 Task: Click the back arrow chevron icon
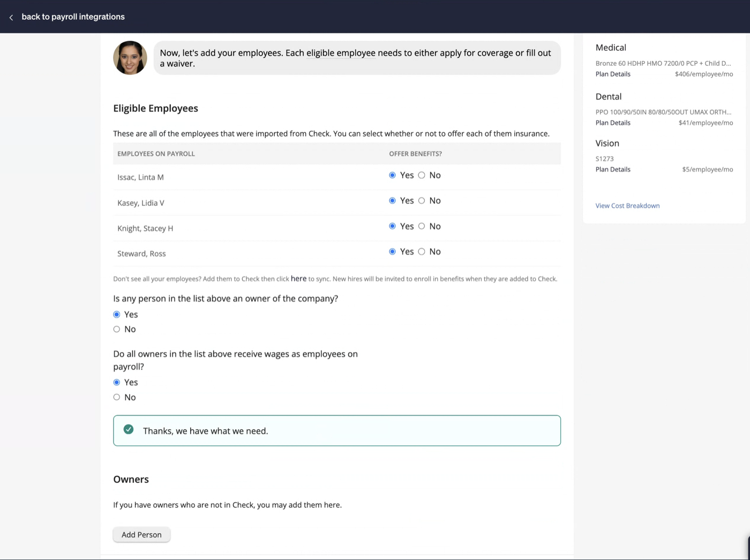pos(11,18)
